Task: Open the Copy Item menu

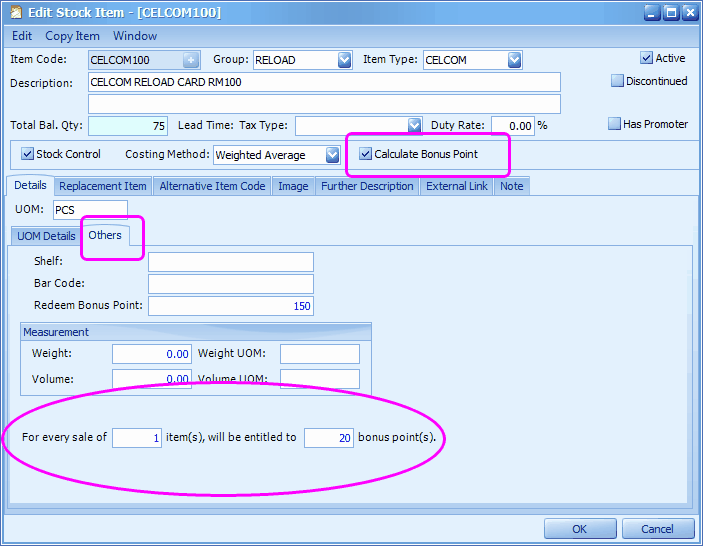Action: 72,36
